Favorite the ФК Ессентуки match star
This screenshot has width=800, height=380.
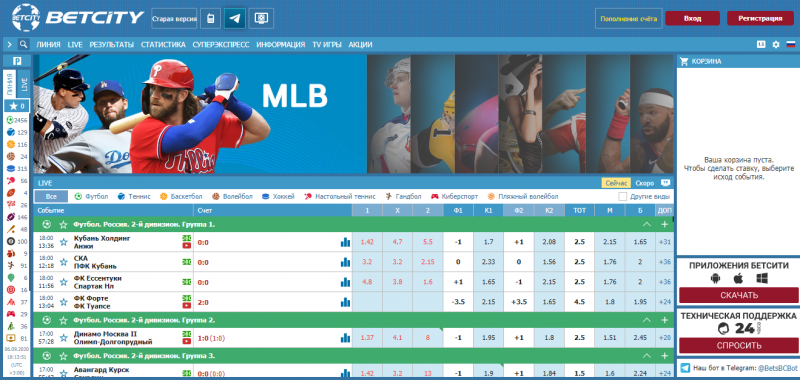(x=64, y=282)
